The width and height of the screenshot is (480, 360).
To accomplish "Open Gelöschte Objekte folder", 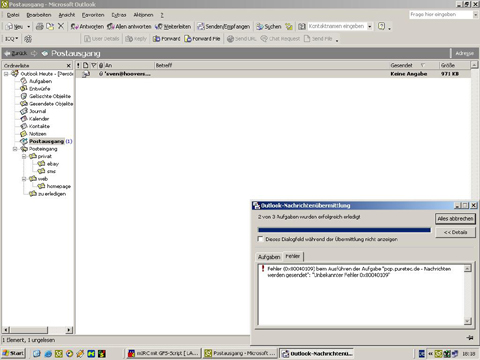I will [50, 96].
